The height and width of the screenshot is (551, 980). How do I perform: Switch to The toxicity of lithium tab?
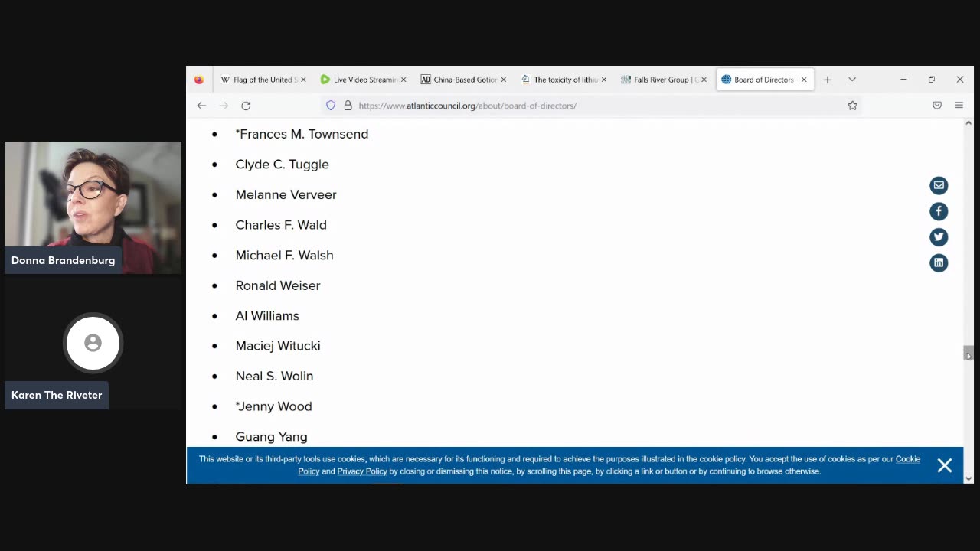tap(563, 80)
